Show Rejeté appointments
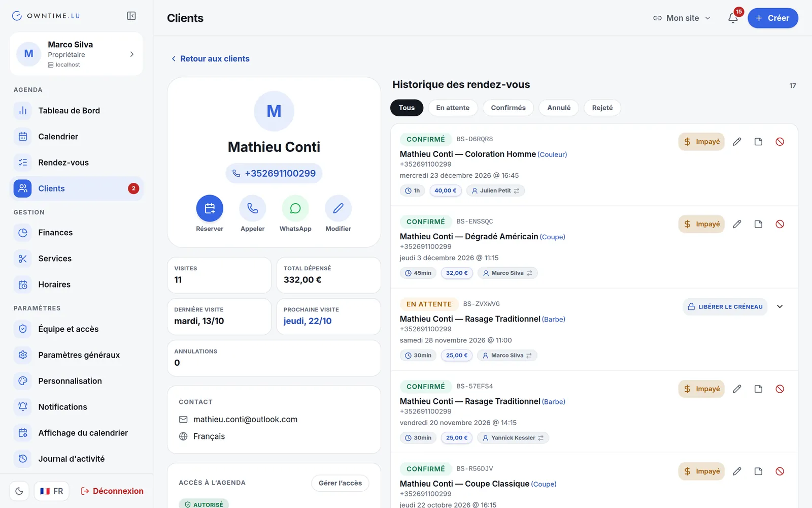Screen dimensions: 812x508 (x=602, y=108)
